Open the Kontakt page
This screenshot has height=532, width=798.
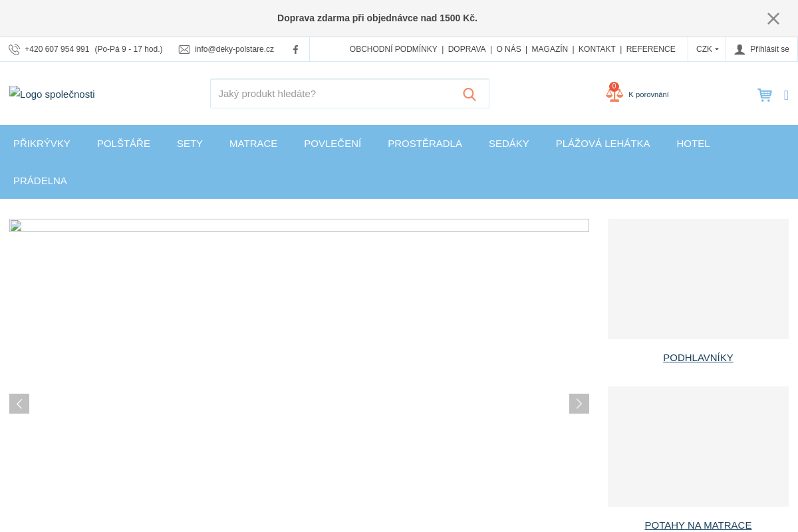597,49
